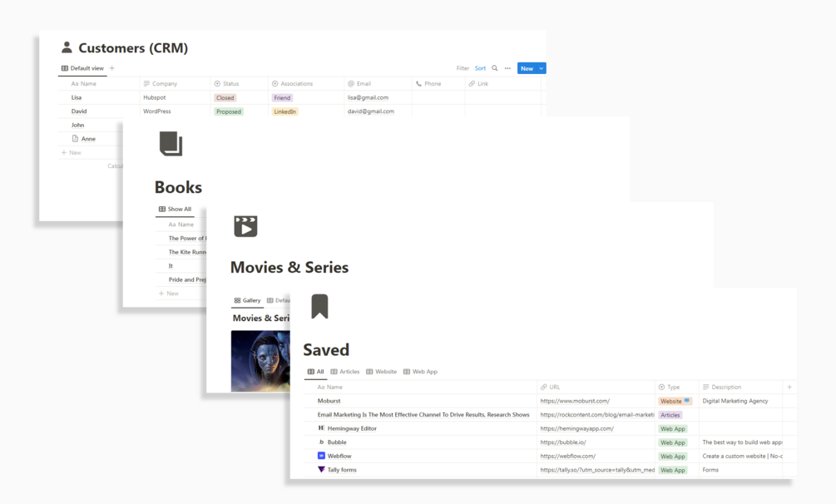Switch to the Web App tab in Saved
This screenshot has width=836, height=504.
click(x=420, y=372)
